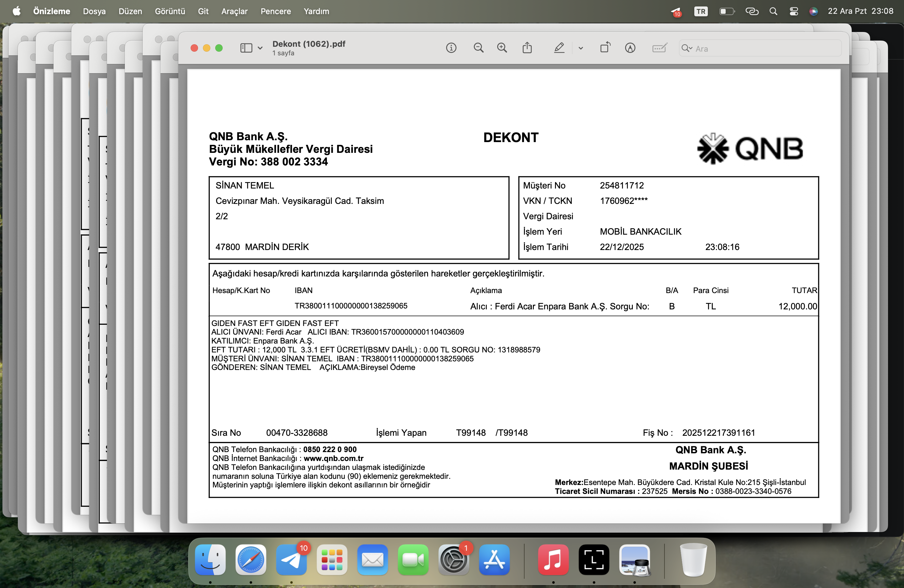Click the transaction time 23:08:16
This screenshot has width=904, height=588.
click(722, 247)
